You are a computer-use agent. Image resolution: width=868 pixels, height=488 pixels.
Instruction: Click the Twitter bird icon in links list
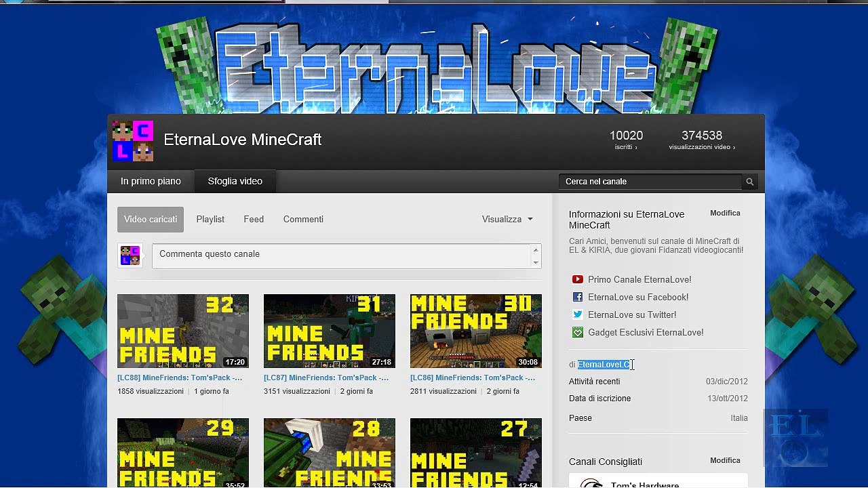pyautogui.click(x=577, y=314)
